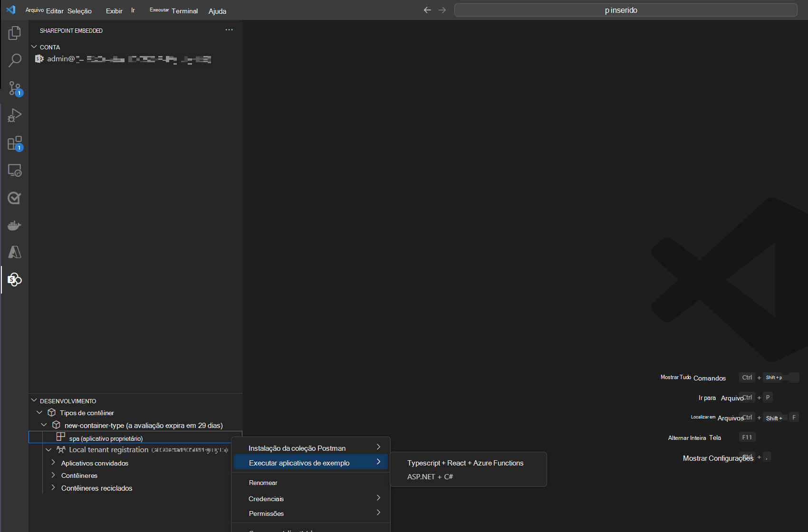Click the cube icon of new-container-type
This screenshot has height=532, width=808.
(56, 425)
